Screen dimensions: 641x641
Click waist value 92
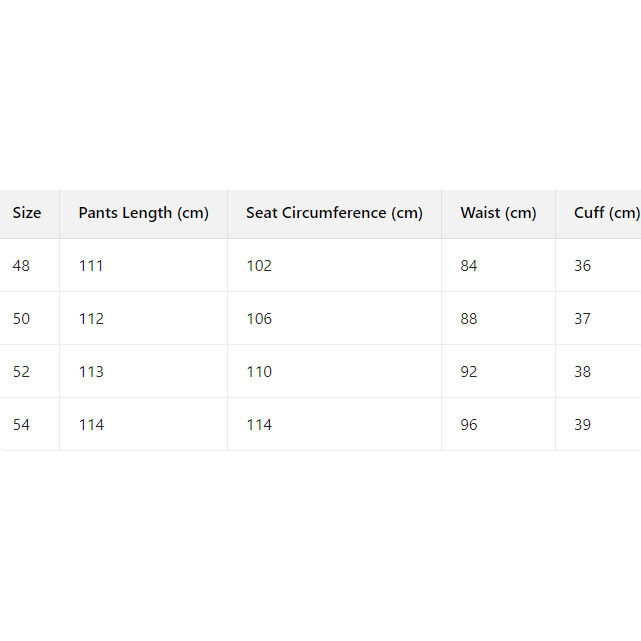click(469, 372)
